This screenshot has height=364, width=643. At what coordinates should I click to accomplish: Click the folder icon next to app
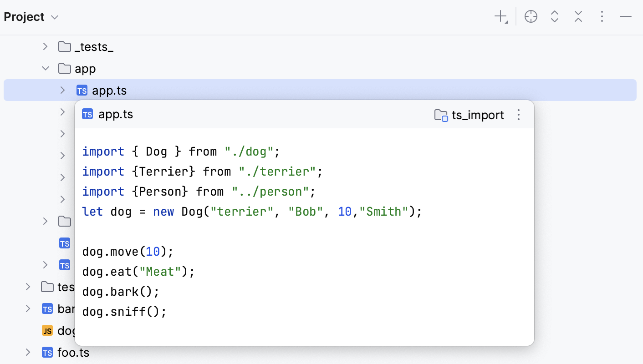65,68
